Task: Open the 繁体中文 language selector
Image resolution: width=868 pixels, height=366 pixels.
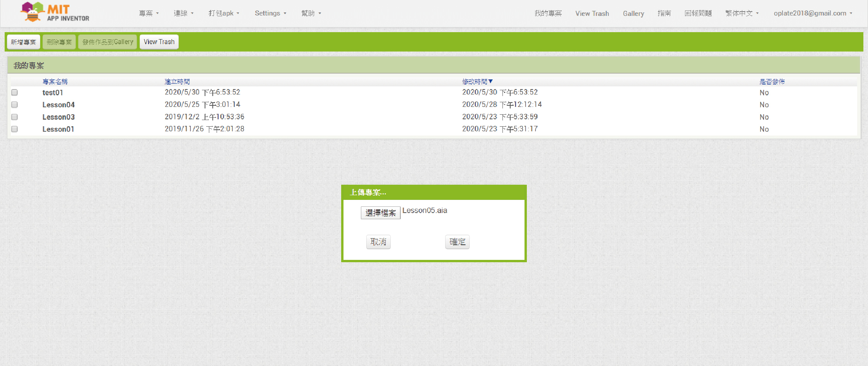Action: [x=742, y=13]
